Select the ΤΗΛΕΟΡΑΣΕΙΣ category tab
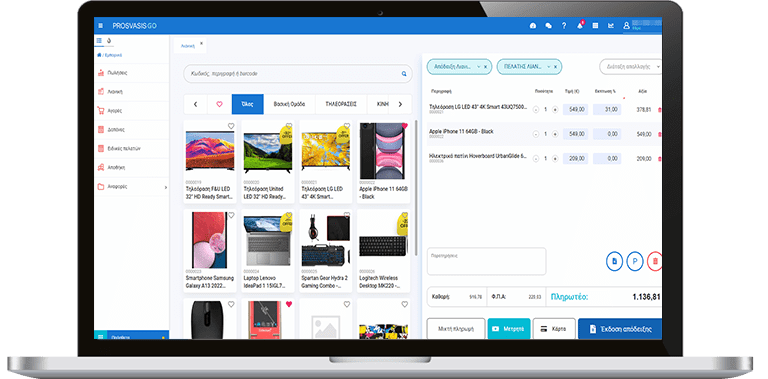Viewport: 768px width, 379px height. tap(340, 104)
